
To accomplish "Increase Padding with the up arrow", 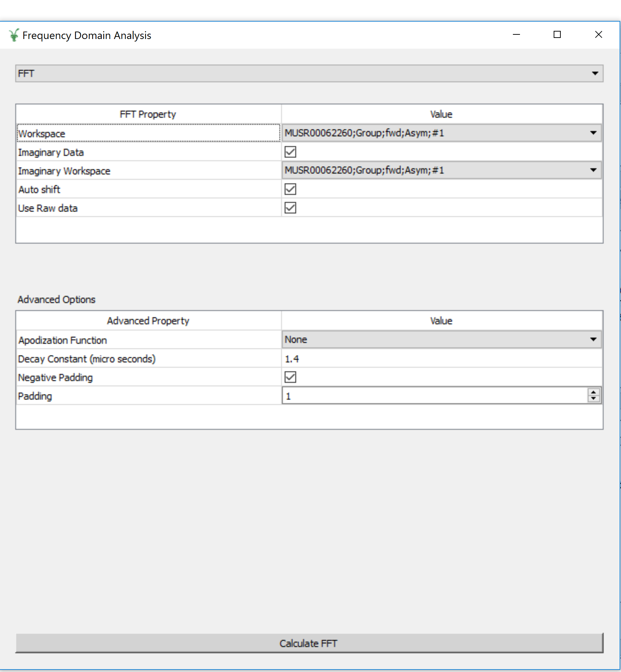I will coord(593,392).
